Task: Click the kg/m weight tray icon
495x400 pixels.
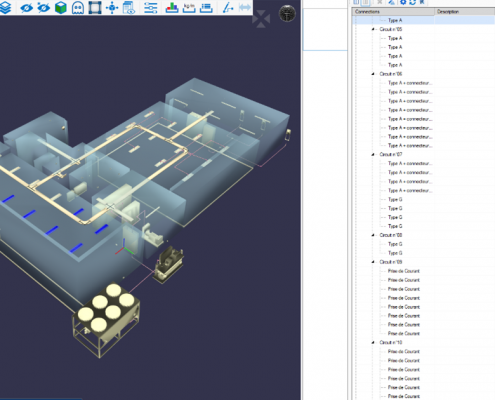Action: click(x=189, y=8)
